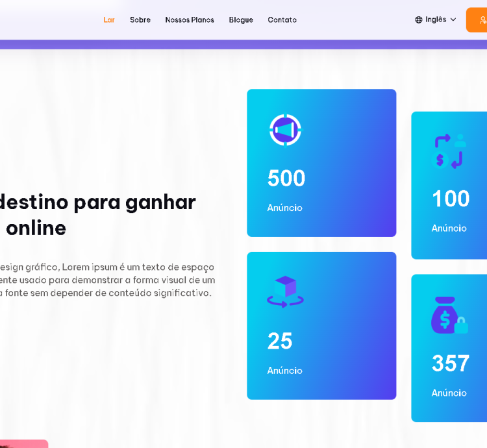
Task: Go to the Sobre page
Action: coord(140,20)
